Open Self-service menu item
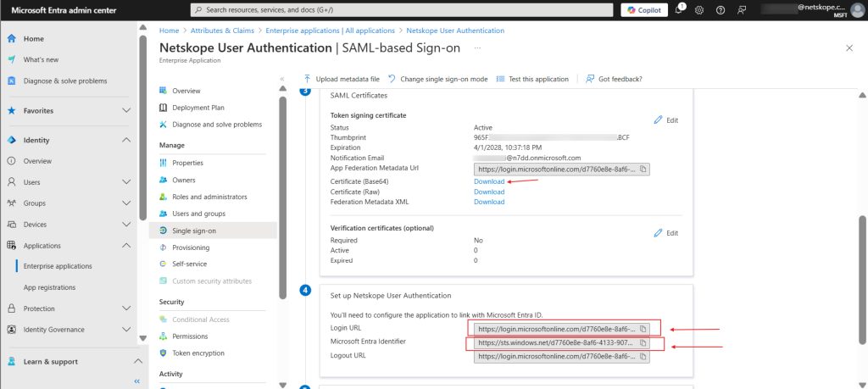This screenshot has height=389, width=868. point(189,264)
